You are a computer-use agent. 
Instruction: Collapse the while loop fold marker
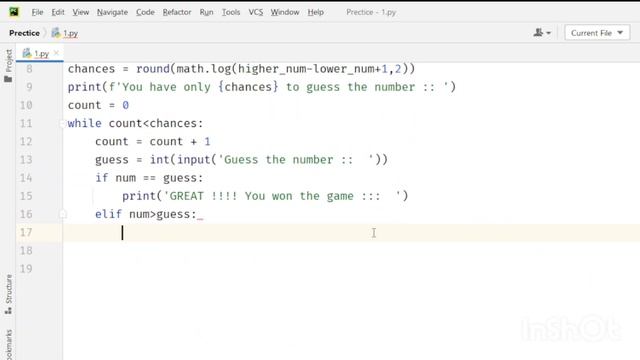[x=62, y=123]
